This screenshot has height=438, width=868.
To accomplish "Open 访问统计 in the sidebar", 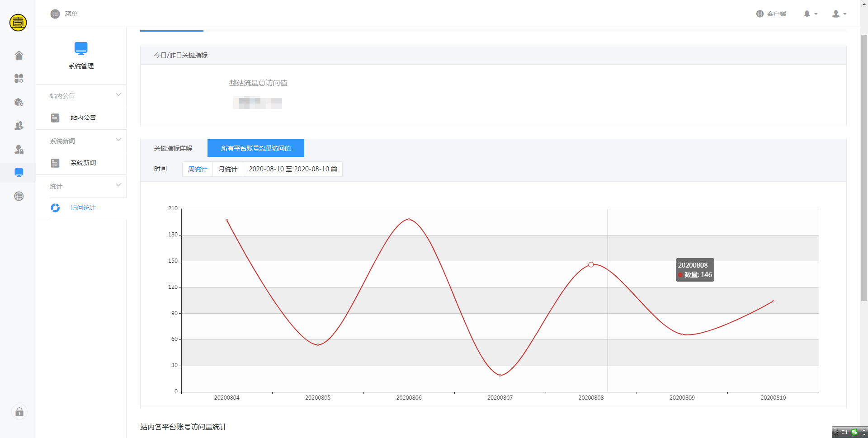I will pos(83,208).
